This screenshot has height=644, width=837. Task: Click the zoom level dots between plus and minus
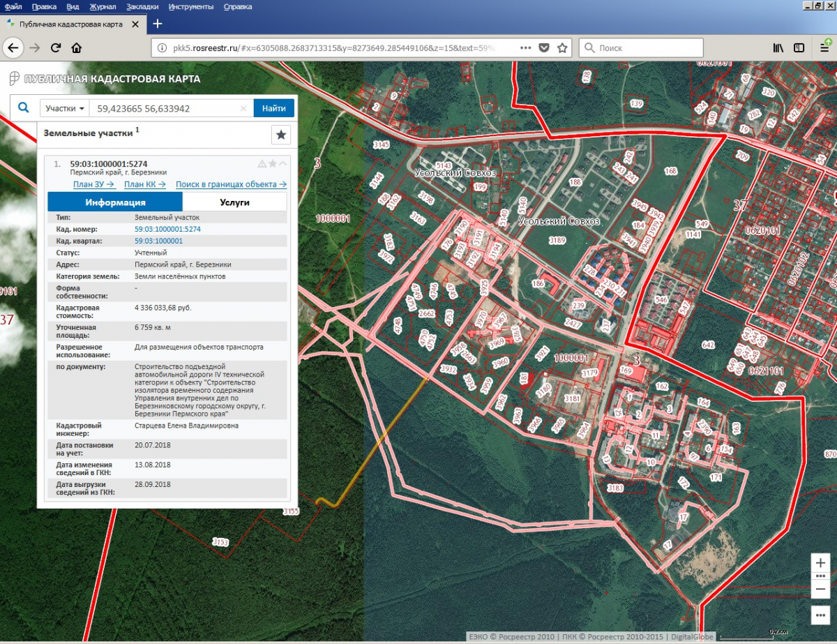[x=820, y=576]
